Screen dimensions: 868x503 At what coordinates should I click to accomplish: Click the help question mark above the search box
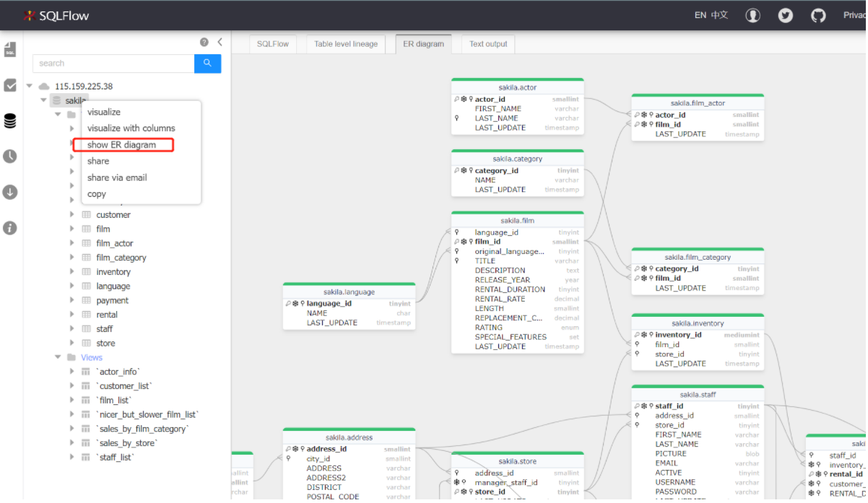[204, 42]
